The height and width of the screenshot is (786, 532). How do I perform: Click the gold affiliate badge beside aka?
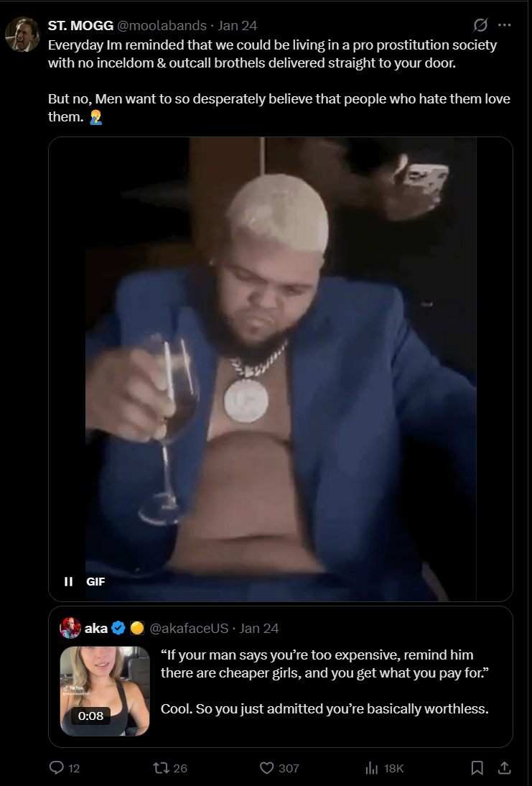[137, 628]
